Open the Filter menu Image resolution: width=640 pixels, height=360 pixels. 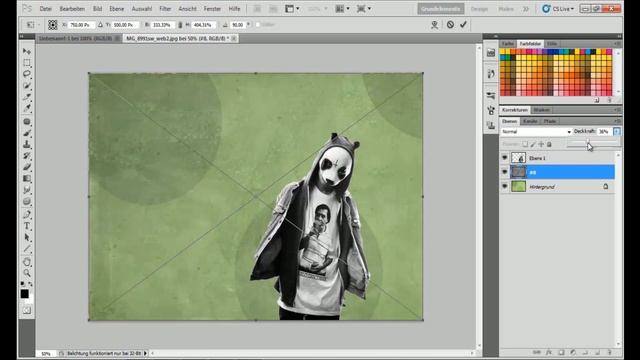[x=165, y=9]
